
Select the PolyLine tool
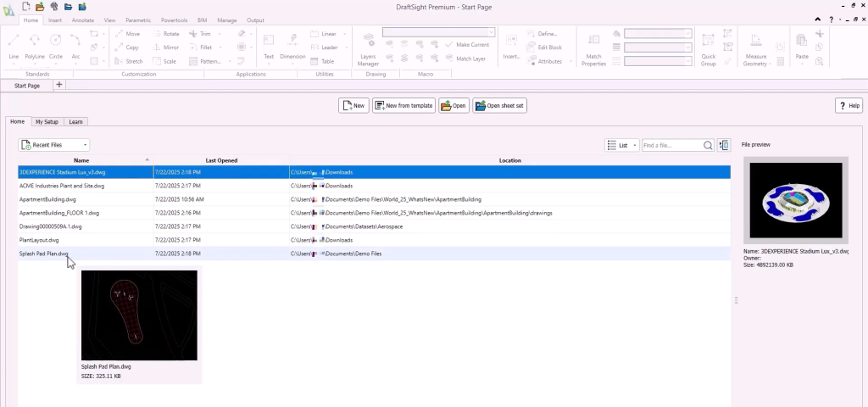click(x=34, y=47)
